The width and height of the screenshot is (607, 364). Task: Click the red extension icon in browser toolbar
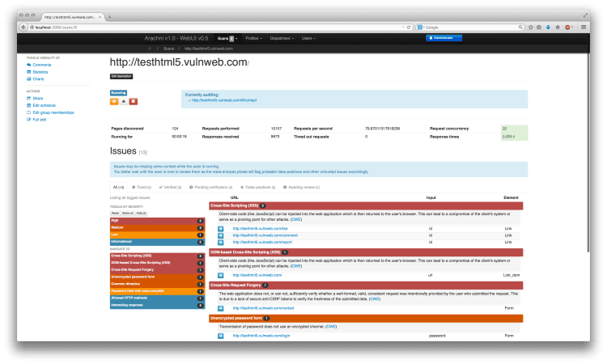click(567, 27)
